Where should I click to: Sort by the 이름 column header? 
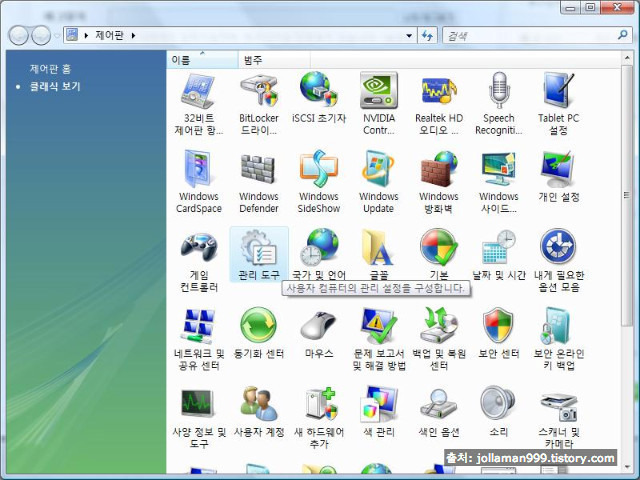(202, 60)
